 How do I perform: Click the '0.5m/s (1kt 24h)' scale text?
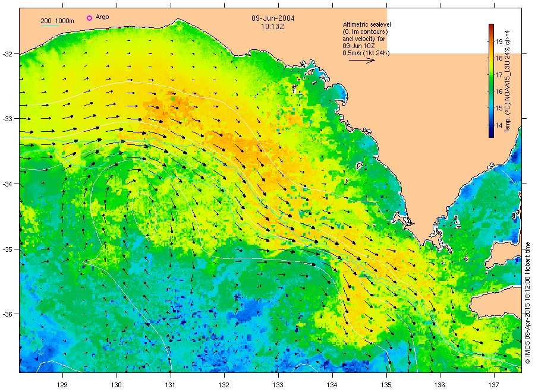tap(366, 53)
